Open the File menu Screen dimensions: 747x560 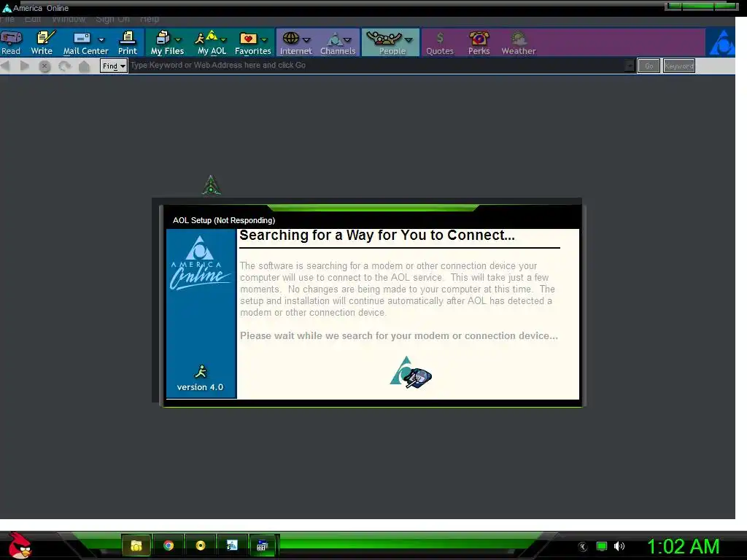pyautogui.click(x=7, y=19)
